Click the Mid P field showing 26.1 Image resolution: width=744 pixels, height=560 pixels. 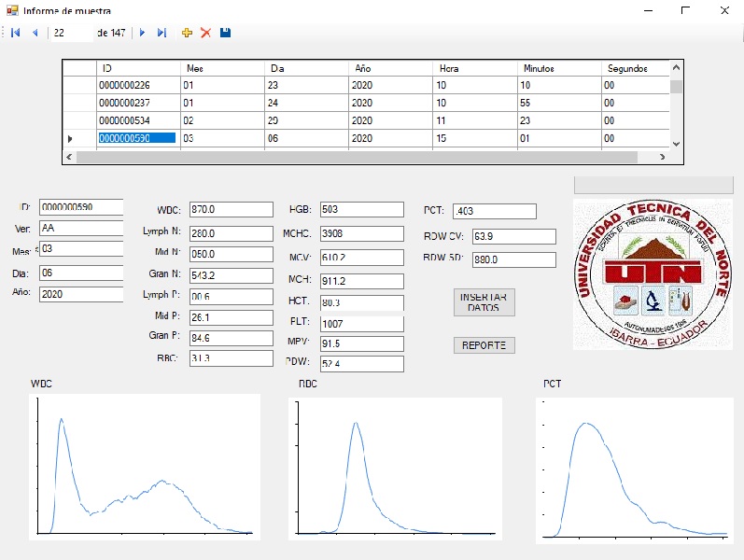click(232, 317)
